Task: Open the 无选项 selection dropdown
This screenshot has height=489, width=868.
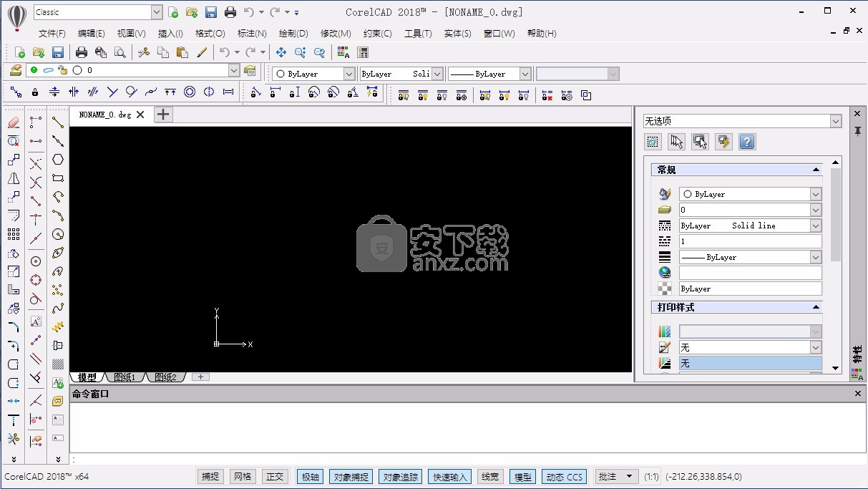Action: coord(836,121)
